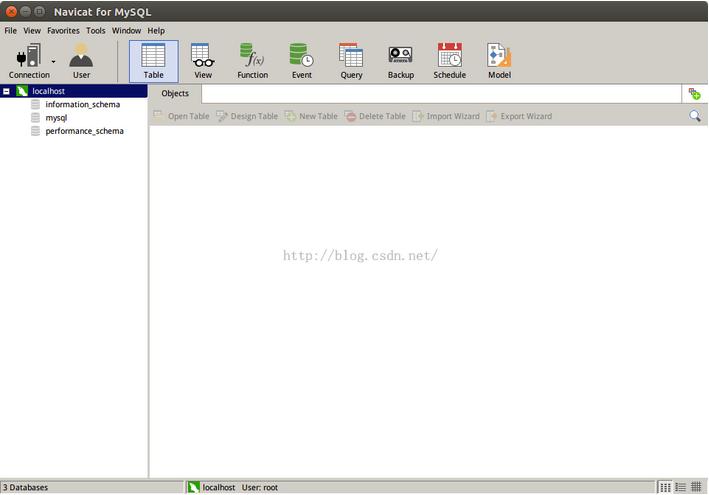
Task: Open the Tools menu
Action: point(96,31)
